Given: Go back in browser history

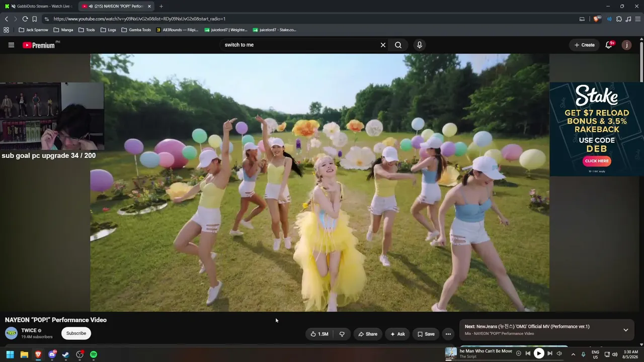Looking at the screenshot, I should pos(7,19).
